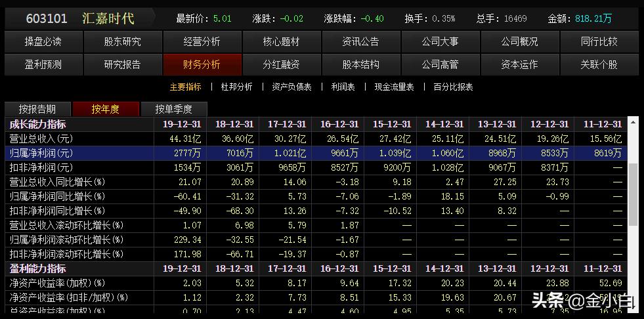Click cell value 229.34
This screenshot has height=319, width=644.
coord(187,240)
